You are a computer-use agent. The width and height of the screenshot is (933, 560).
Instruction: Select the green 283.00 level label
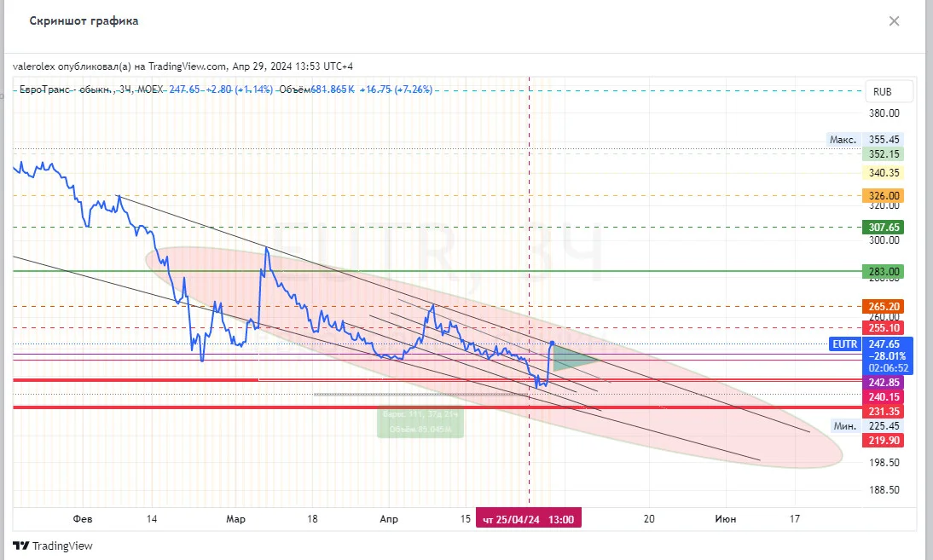[x=884, y=272]
